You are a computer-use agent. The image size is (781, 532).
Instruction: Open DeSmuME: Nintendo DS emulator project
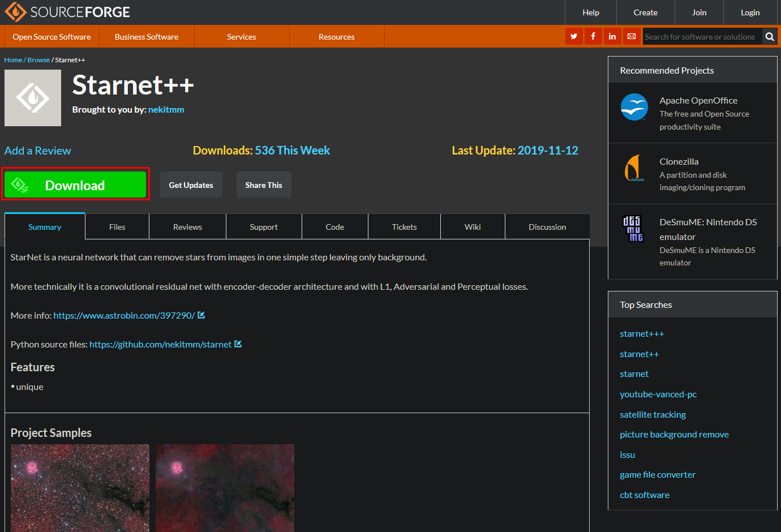[x=708, y=229]
